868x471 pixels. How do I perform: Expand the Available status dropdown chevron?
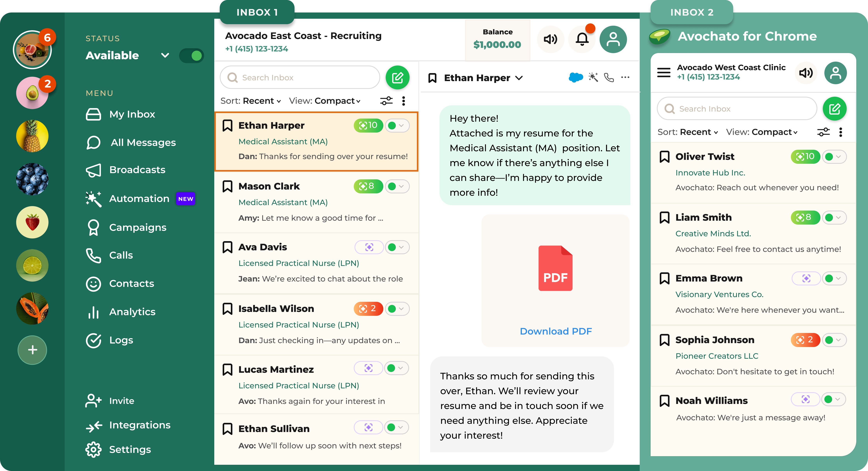[165, 55]
